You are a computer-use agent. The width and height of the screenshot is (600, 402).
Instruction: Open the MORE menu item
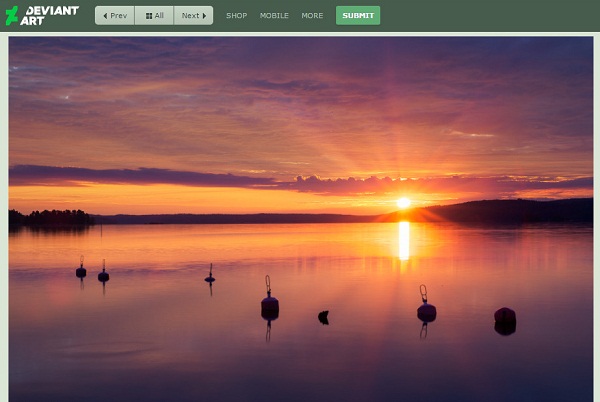(x=312, y=16)
